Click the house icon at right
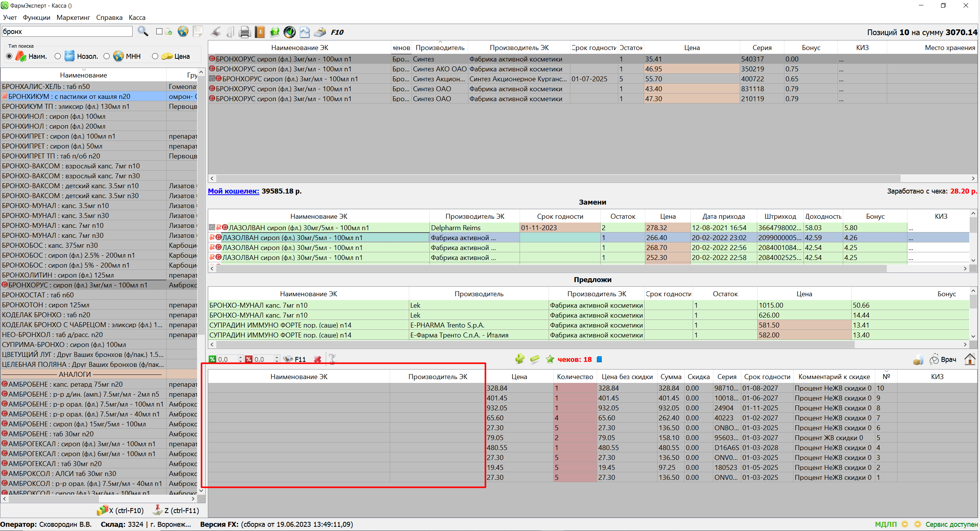The width and height of the screenshot is (980, 531). click(x=970, y=359)
